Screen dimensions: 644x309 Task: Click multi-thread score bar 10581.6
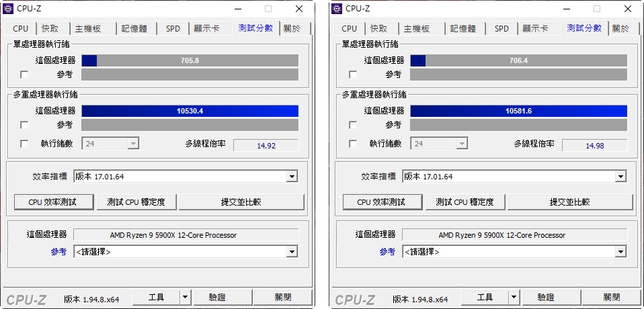point(519,111)
